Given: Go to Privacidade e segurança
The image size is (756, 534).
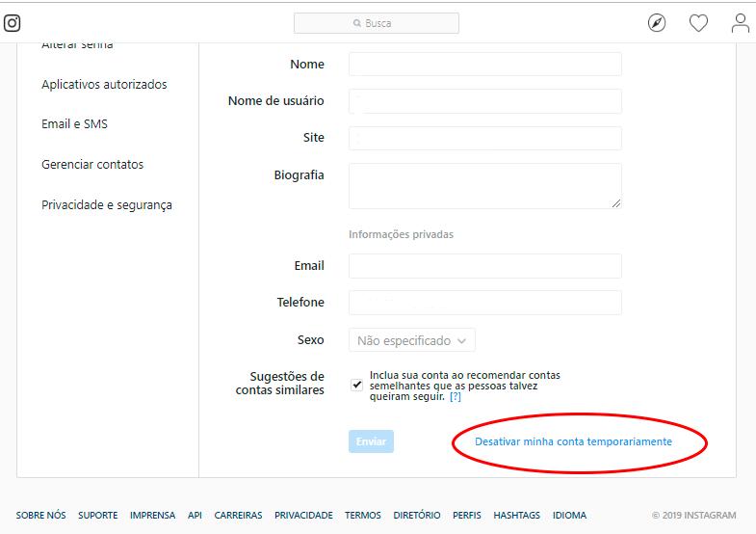Looking at the screenshot, I should click(107, 205).
